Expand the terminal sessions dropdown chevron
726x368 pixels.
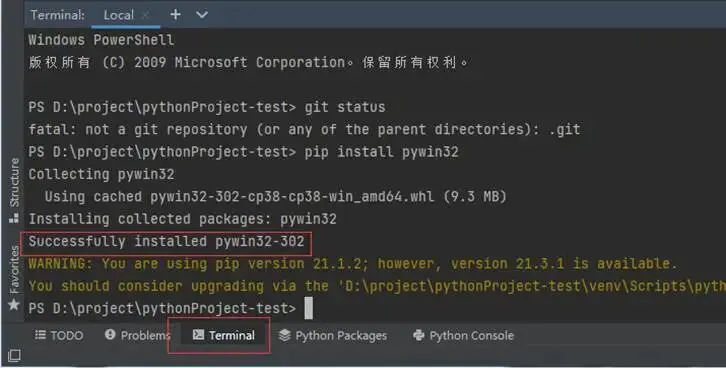pos(202,15)
